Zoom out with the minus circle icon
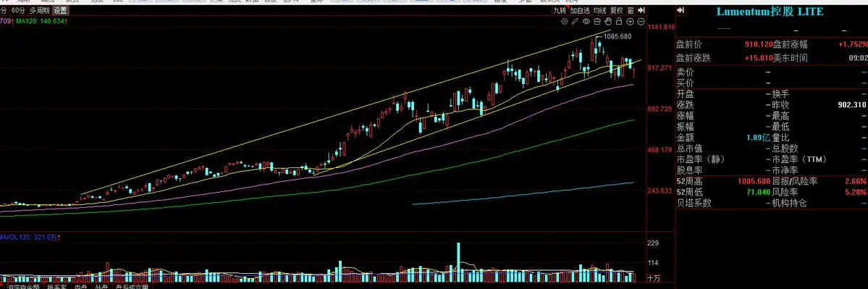 pyautogui.click(x=641, y=22)
